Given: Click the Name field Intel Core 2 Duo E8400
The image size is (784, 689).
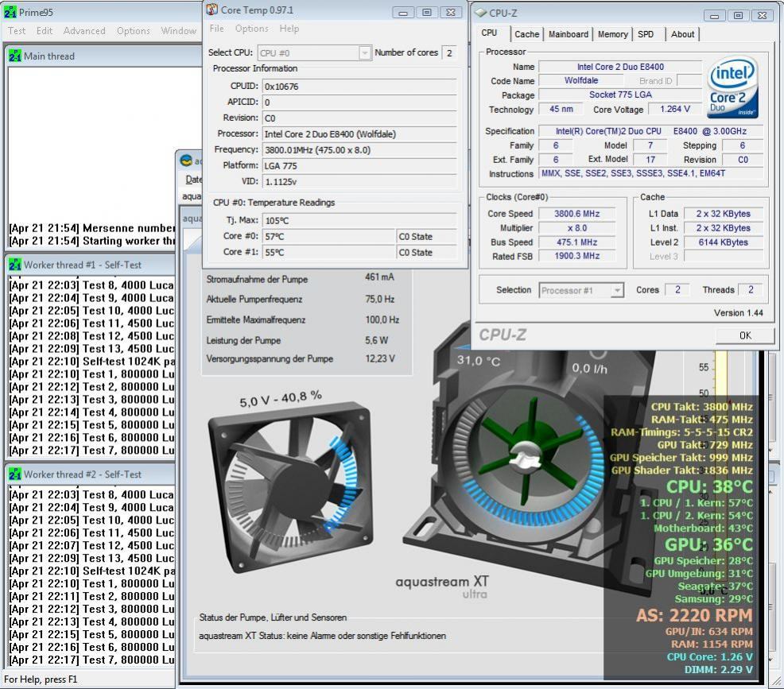Looking at the screenshot, I should coord(620,67).
